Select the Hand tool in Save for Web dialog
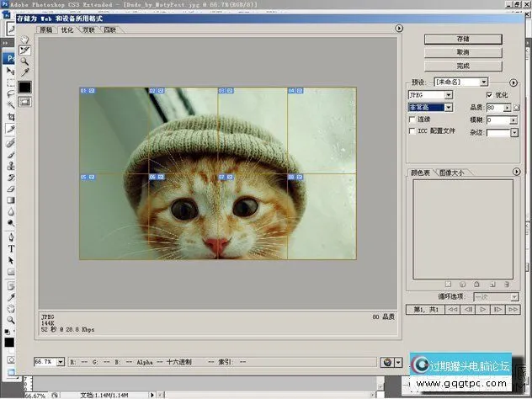532x399 pixels. coord(24,40)
